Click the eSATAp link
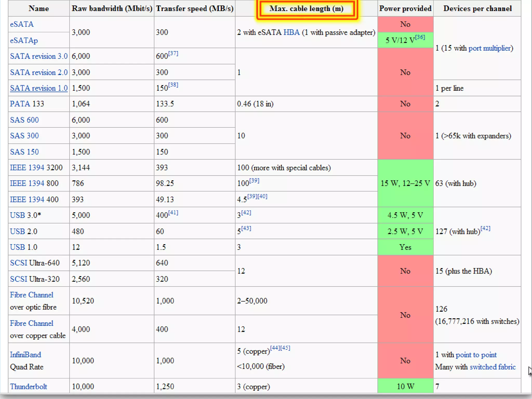This screenshot has width=532, height=399. (x=24, y=41)
